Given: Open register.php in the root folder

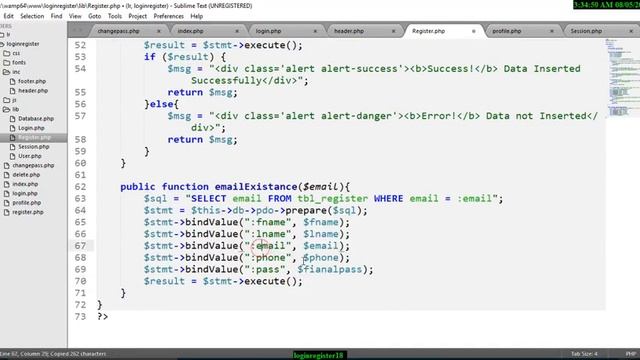Looking at the screenshot, I should (x=28, y=212).
